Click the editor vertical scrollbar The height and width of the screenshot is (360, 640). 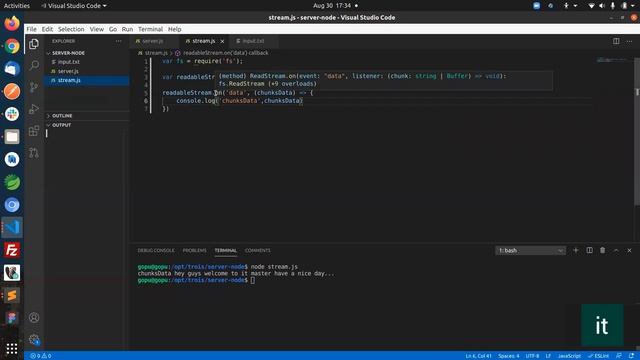[637, 131]
